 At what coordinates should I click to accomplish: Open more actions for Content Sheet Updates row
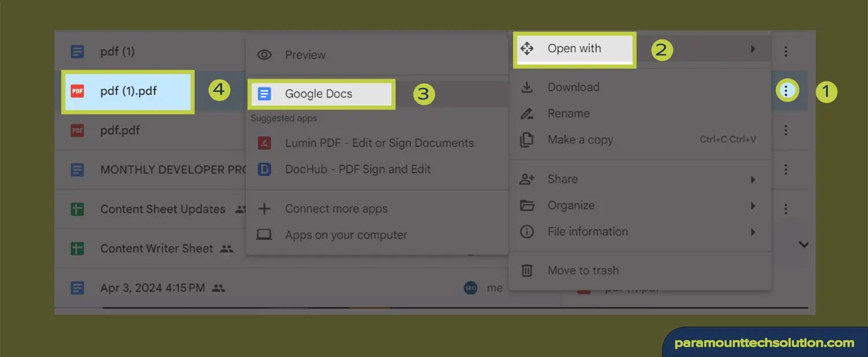786,208
